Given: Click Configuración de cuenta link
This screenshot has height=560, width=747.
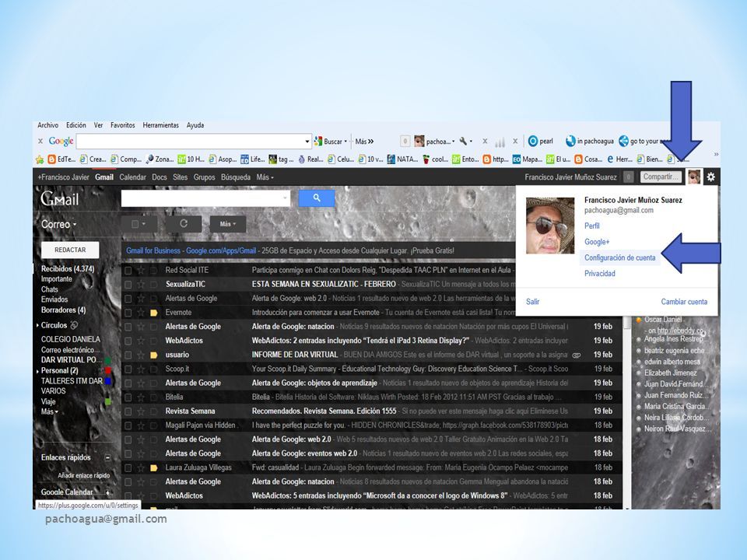Looking at the screenshot, I should (620, 258).
